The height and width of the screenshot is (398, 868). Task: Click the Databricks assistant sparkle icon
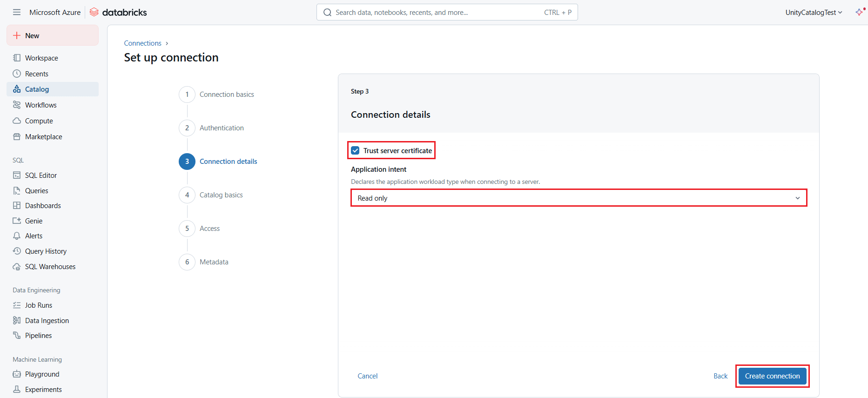[859, 12]
